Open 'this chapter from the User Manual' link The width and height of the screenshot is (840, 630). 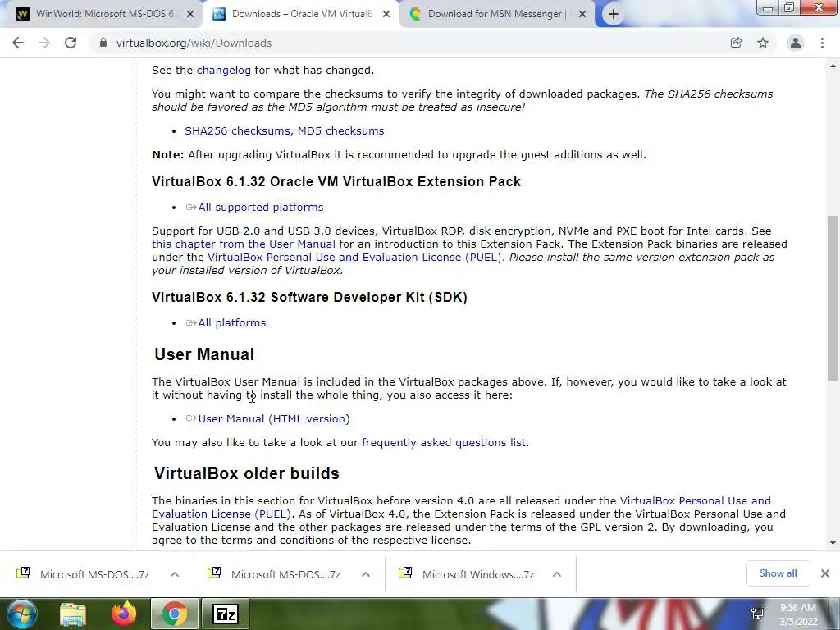(243, 244)
